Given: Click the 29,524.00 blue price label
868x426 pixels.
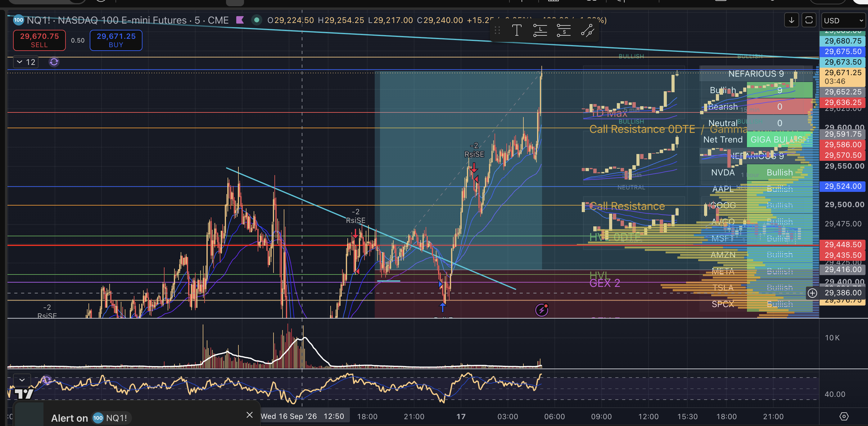Looking at the screenshot, I should pyautogui.click(x=843, y=186).
